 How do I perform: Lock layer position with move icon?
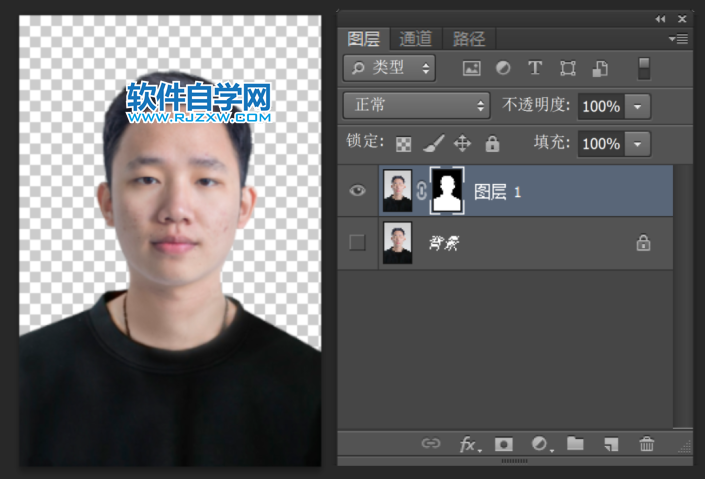(x=462, y=144)
